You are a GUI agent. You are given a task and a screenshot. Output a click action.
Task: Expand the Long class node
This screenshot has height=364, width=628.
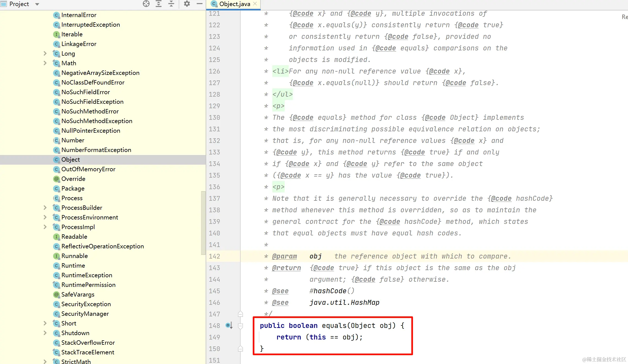45,54
